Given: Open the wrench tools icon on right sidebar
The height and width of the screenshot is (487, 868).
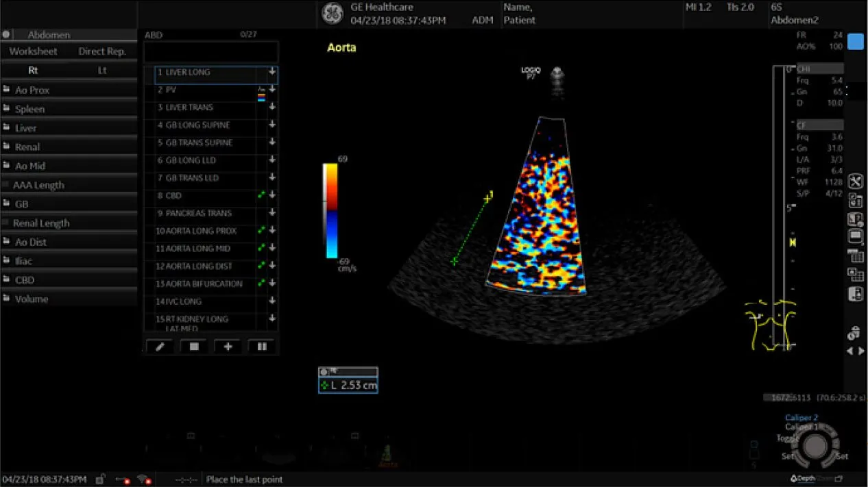Looking at the screenshot, I should coord(855,182).
